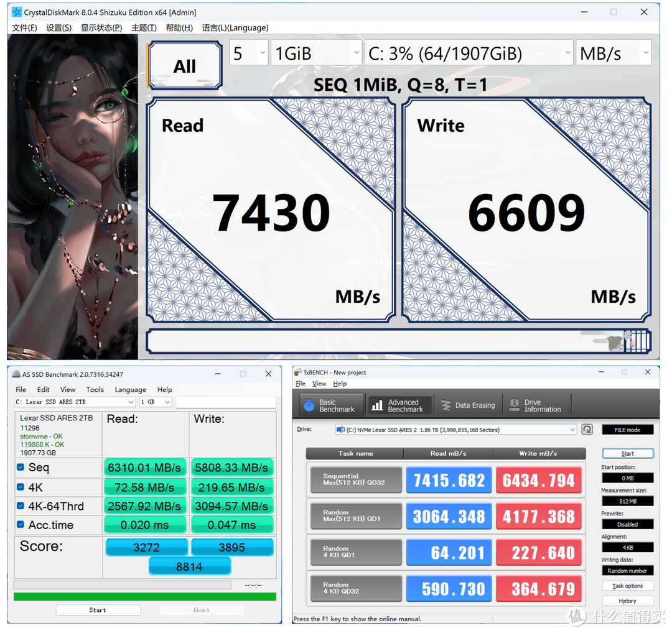The height and width of the screenshot is (633, 672).
Task: Click the Basic Benchmark stopwatch icon
Action: pos(309,405)
